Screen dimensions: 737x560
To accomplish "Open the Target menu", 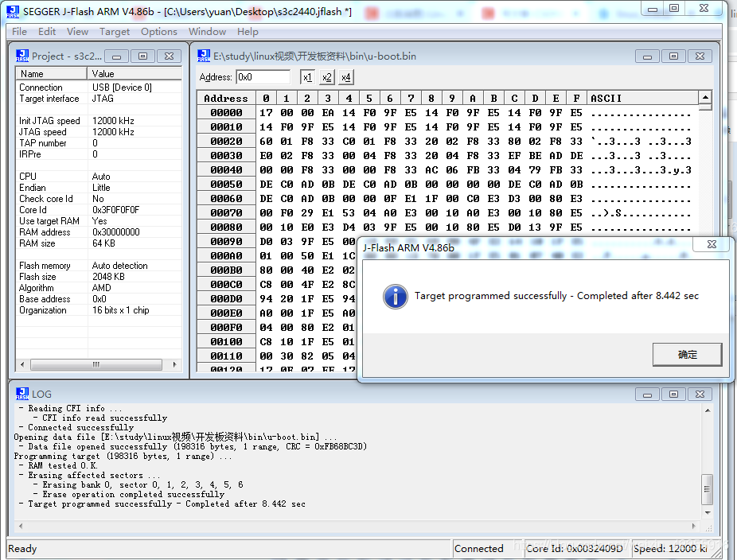I will [x=115, y=32].
